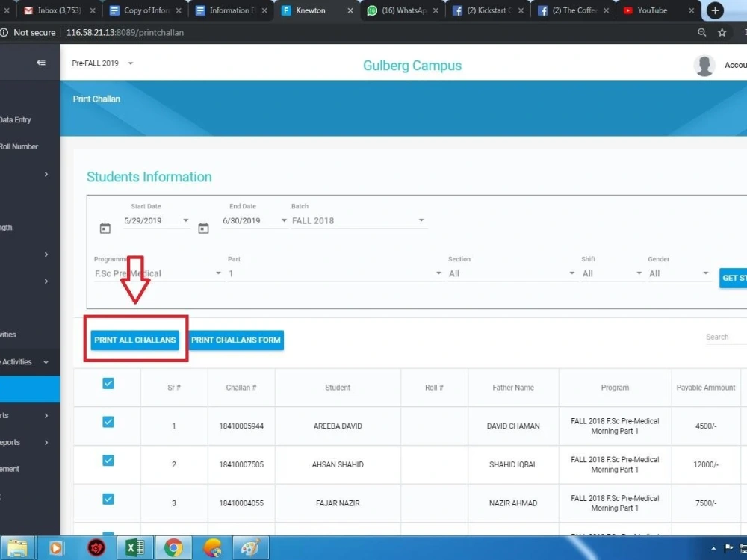747x560 pixels.
Task: Select the Knewton browser tab
Action: [306, 11]
